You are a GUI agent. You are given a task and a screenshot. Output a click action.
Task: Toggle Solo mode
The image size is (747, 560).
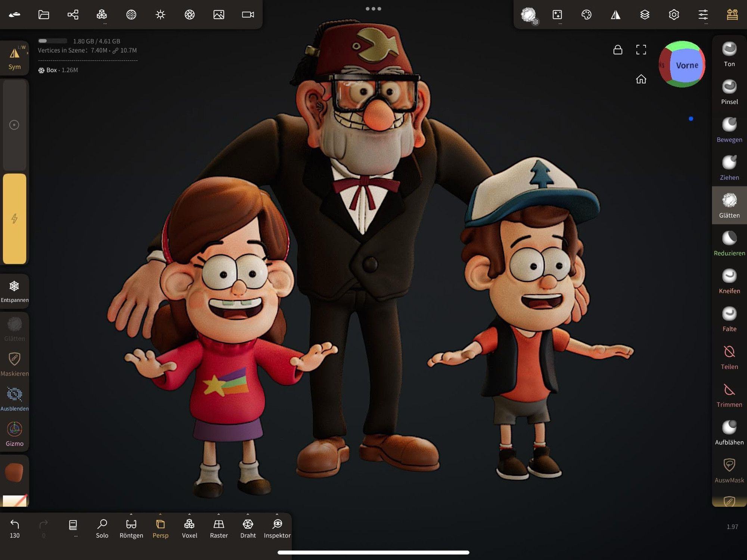tap(102, 528)
